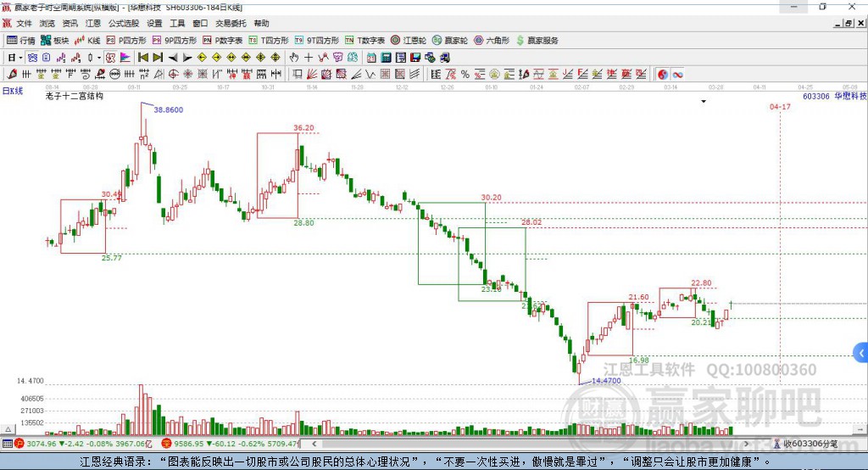The height and width of the screenshot is (470, 868).
Task: Expand the small black chart dropdown arrow
Action: pyautogui.click(x=704, y=102)
